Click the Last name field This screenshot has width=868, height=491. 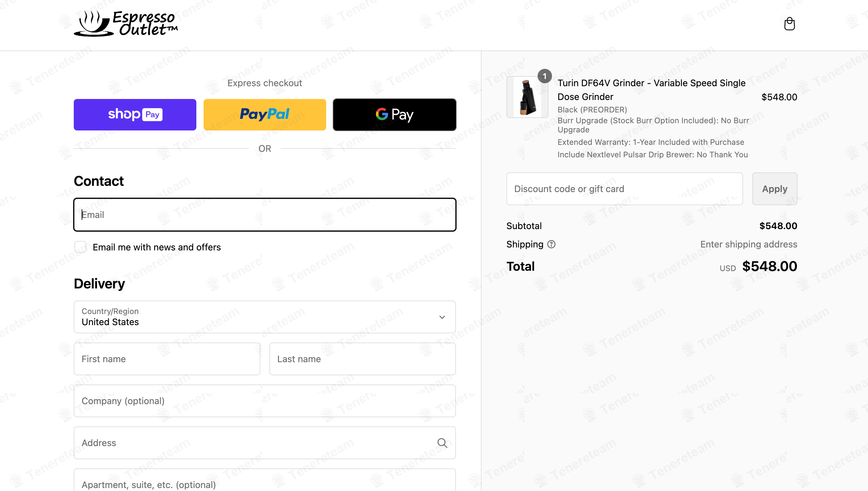(363, 359)
